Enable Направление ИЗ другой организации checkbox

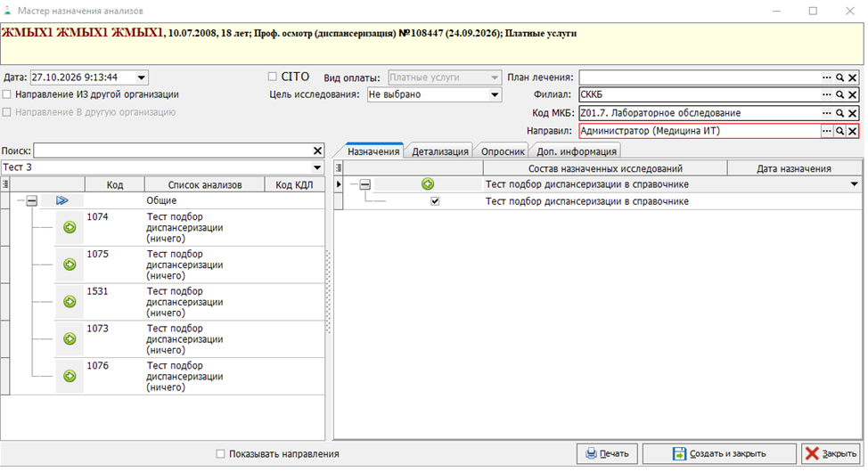[6, 94]
